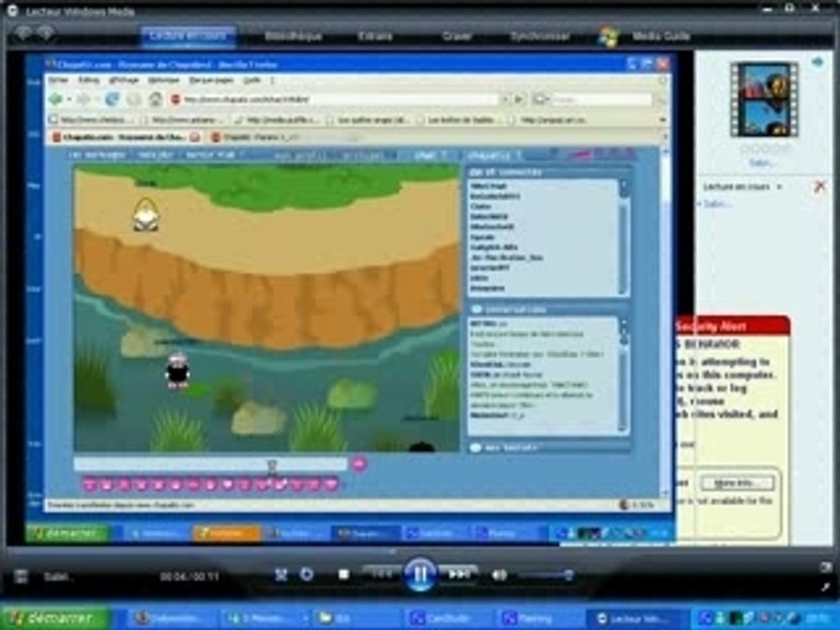Open the Marque-pages menu in recorded Firefox
Viewport: 840px width, 630px height.
(211, 80)
